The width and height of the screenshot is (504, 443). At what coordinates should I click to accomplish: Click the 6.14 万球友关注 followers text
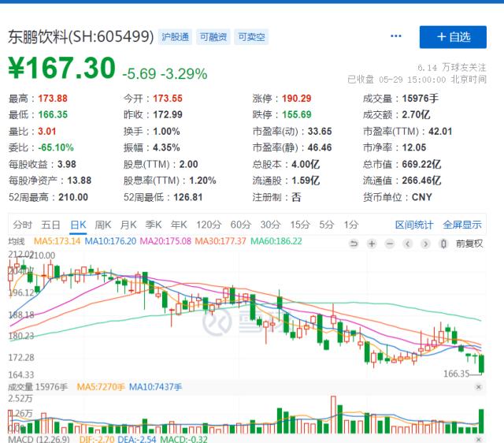pyautogui.click(x=452, y=68)
